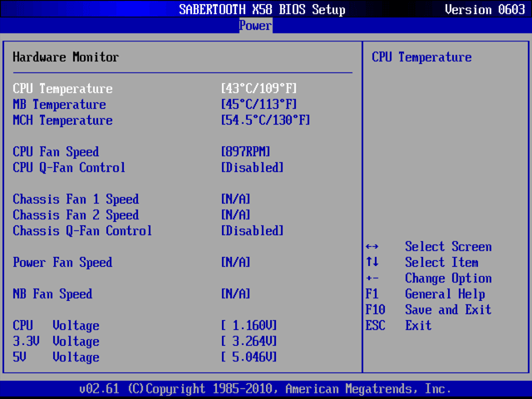Viewport: 532px width, 399px height.
Task: Select the CPU Q-Fan Control label
Action: point(69,168)
